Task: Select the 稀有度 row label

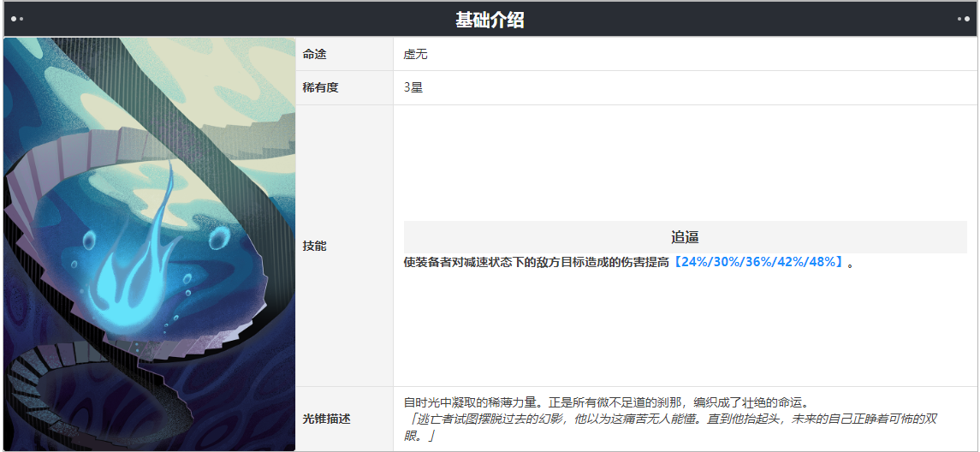Action: click(x=321, y=88)
